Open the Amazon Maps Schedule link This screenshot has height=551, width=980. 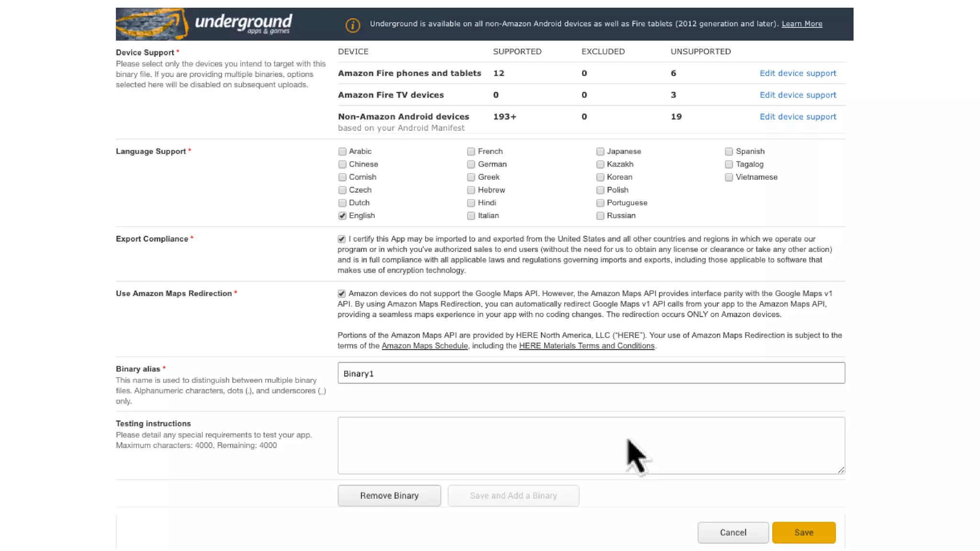point(424,346)
